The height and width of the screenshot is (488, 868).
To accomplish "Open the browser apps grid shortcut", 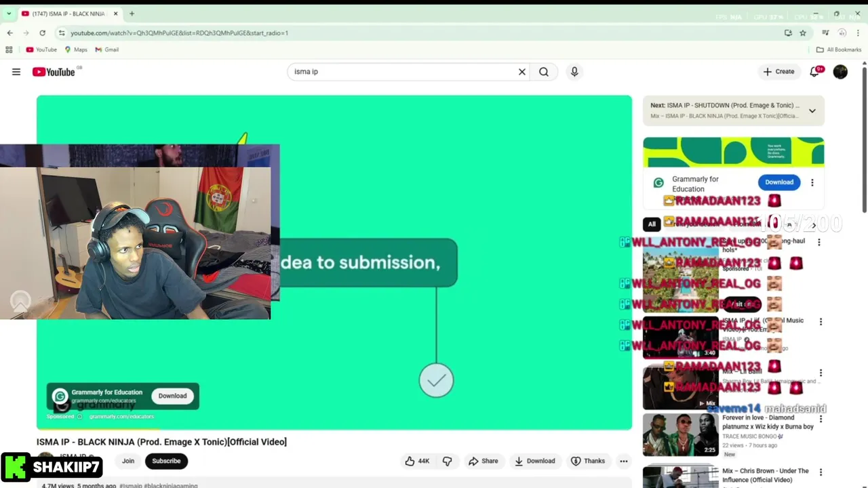I will (x=9, y=49).
